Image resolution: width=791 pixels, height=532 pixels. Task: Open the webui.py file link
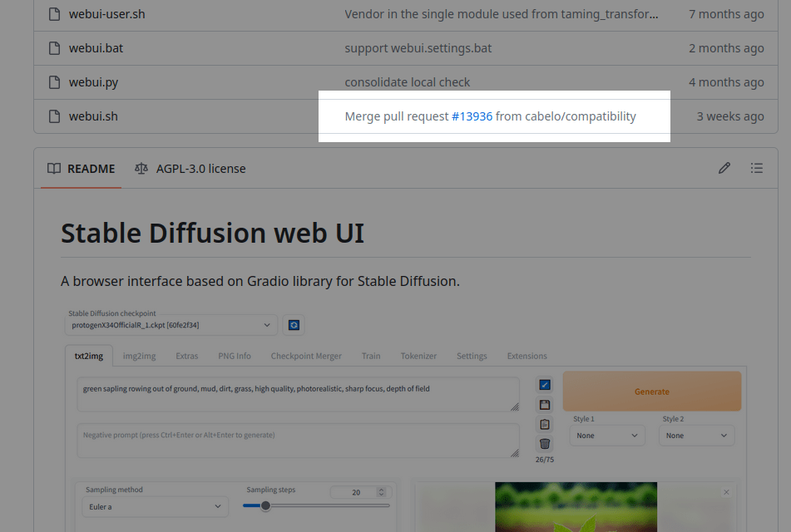click(93, 82)
